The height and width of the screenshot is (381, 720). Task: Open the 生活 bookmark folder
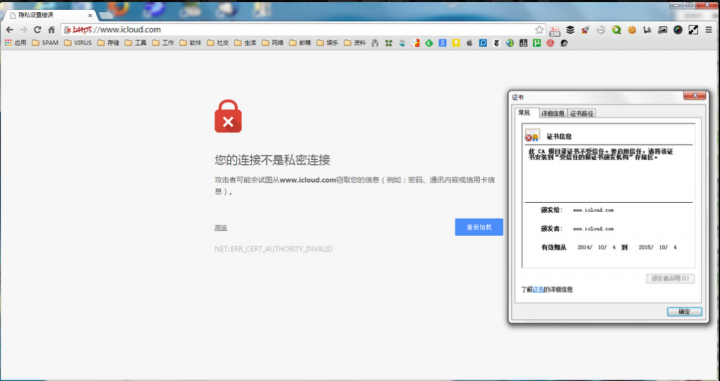pos(245,43)
